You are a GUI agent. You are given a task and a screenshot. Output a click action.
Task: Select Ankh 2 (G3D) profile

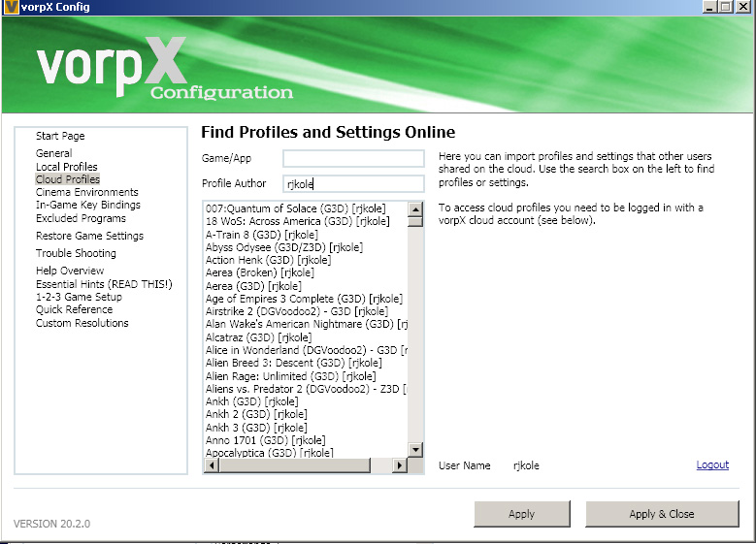(256, 414)
